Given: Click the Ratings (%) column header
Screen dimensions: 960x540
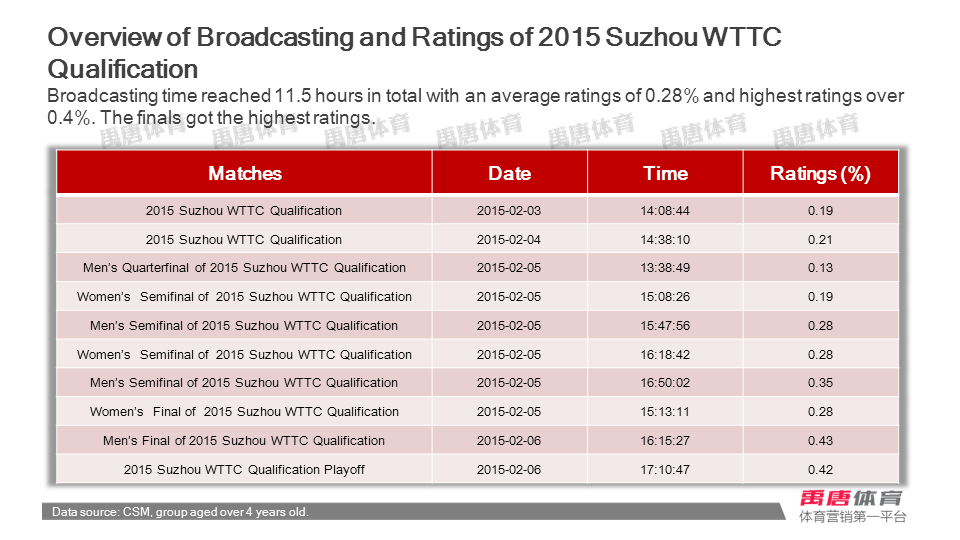Looking at the screenshot, I should coord(820,173).
